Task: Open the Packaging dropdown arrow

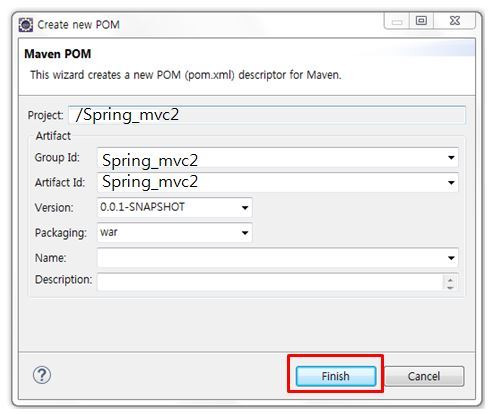Action: click(x=245, y=232)
